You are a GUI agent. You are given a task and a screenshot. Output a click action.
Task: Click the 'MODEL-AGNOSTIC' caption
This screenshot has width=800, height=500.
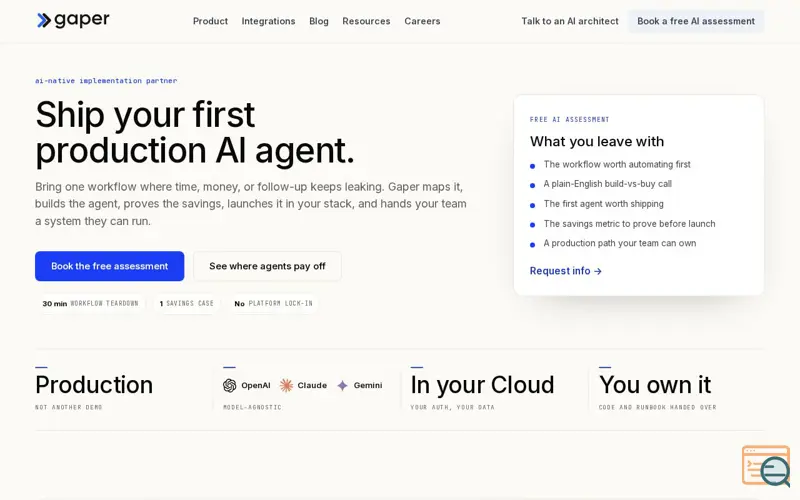coord(252,408)
